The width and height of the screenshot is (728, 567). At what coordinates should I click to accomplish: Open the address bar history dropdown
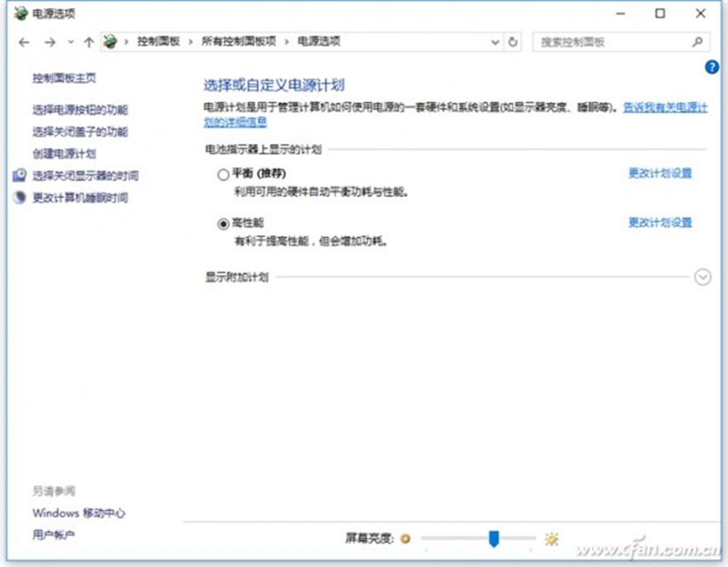(x=496, y=42)
